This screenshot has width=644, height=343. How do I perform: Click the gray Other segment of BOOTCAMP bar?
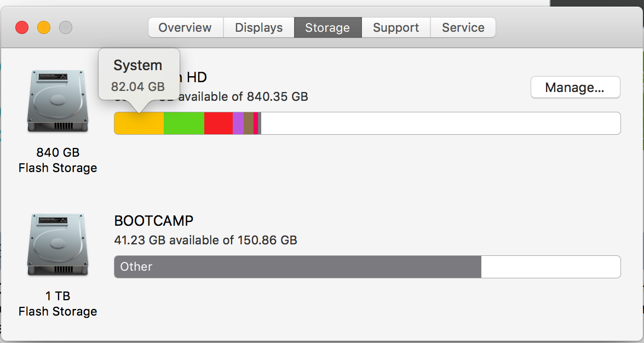click(297, 267)
